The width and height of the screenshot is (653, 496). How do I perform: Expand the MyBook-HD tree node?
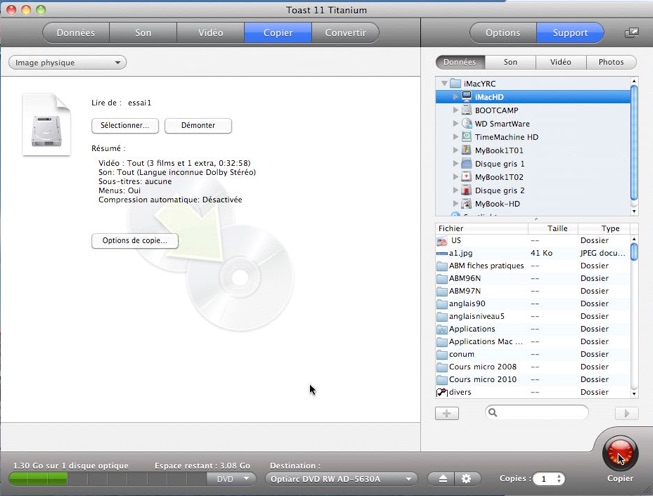[x=455, y=203]
